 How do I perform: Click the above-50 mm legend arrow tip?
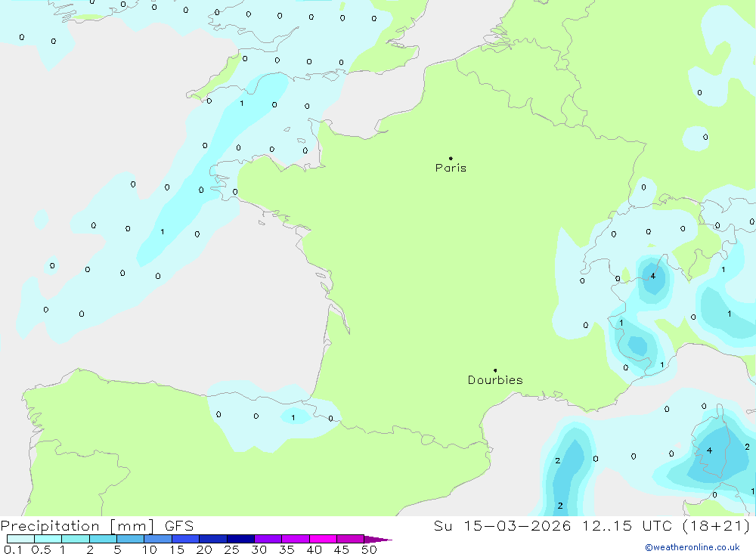379,540
